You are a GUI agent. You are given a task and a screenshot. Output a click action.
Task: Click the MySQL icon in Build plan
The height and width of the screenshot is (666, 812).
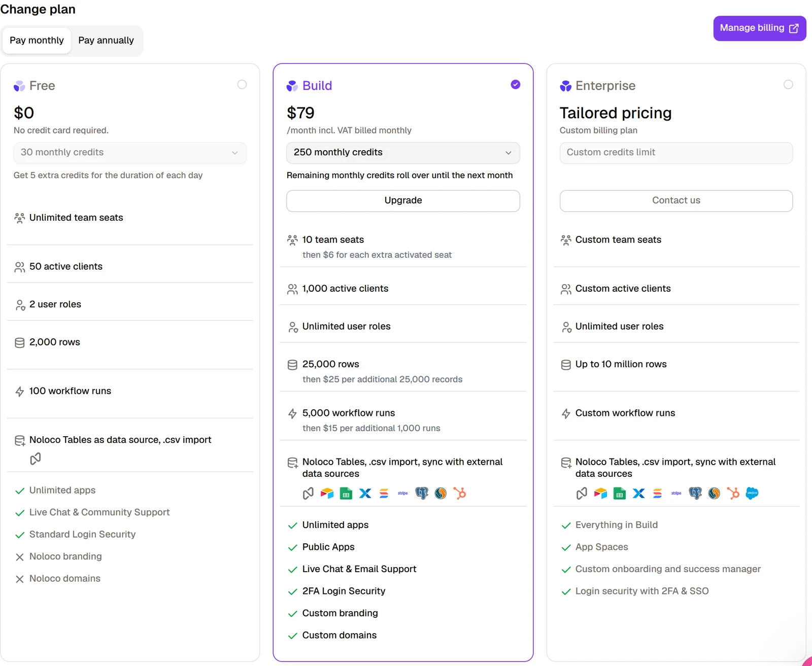[x=441, y=493]
